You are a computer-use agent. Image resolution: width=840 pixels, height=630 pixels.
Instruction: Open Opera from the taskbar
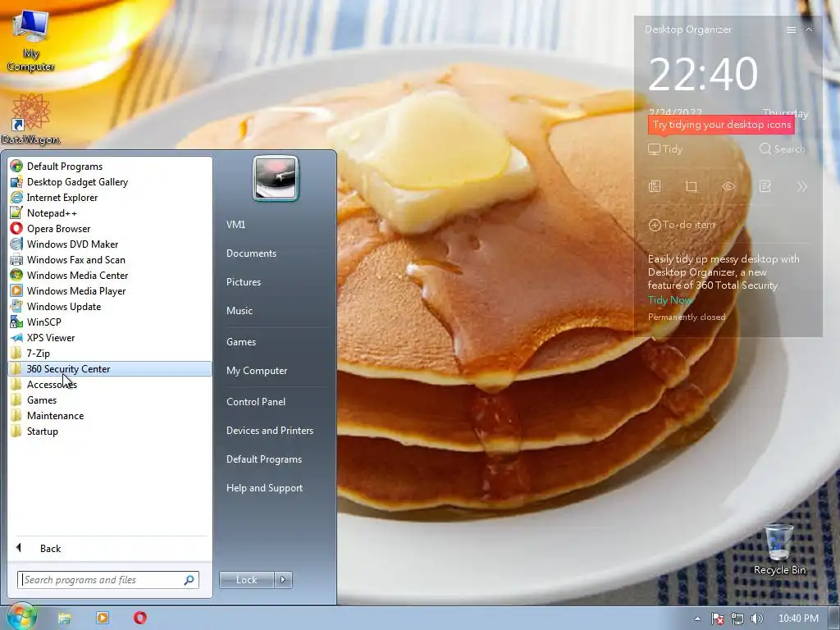tap(139, 618)
